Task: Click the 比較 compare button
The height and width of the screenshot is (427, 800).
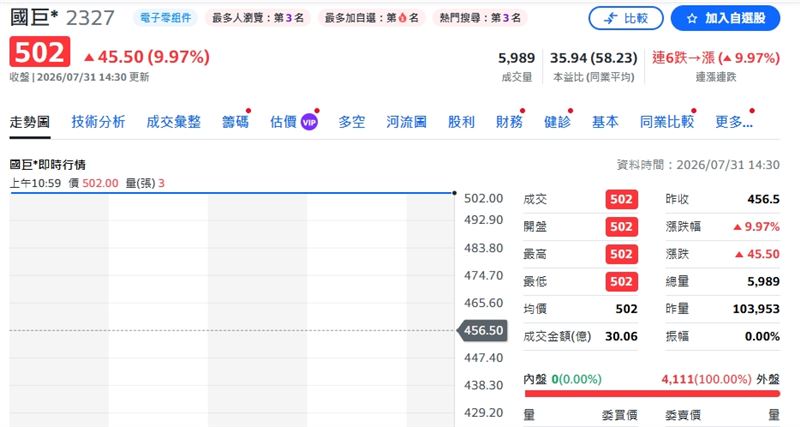Action: (626, 18)
